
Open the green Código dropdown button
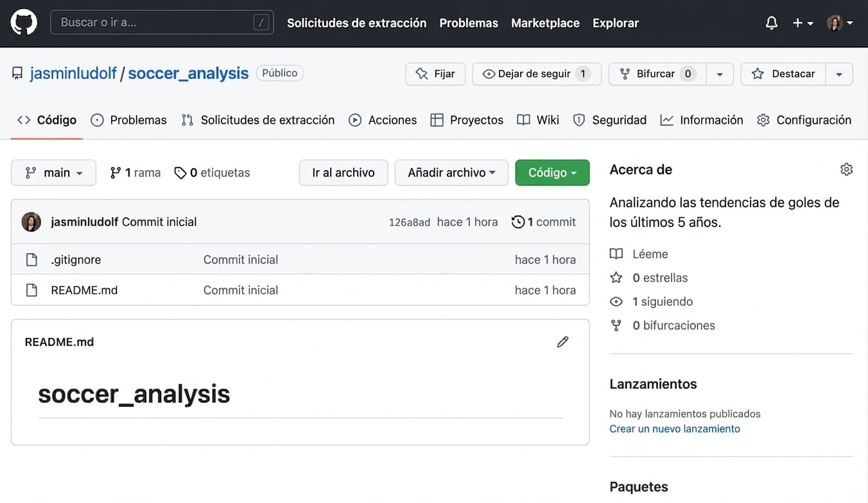(552, 173)
